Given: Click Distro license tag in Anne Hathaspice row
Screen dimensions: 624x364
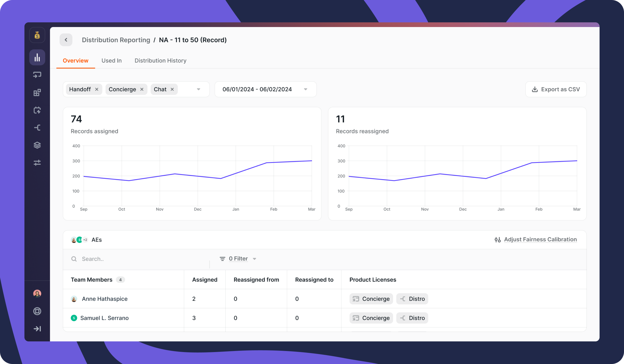Looking at the screenshot, I should pyautogui.click(x=412, y=299).
